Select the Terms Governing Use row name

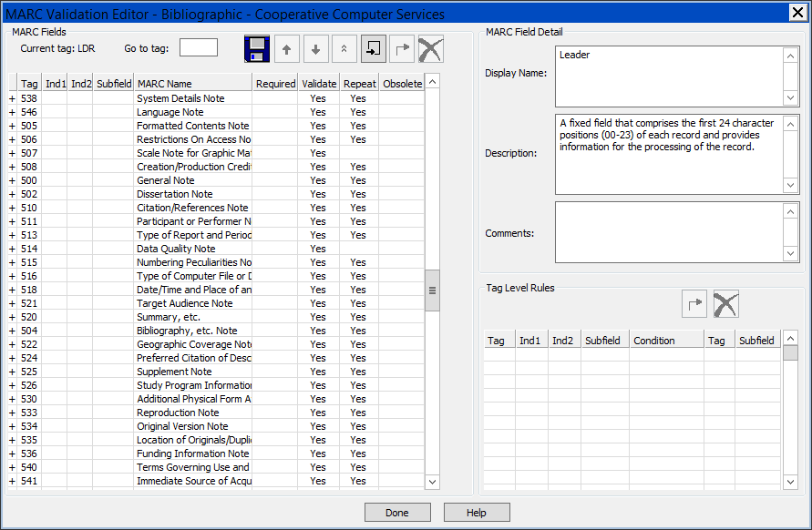(x=193, y=467)
